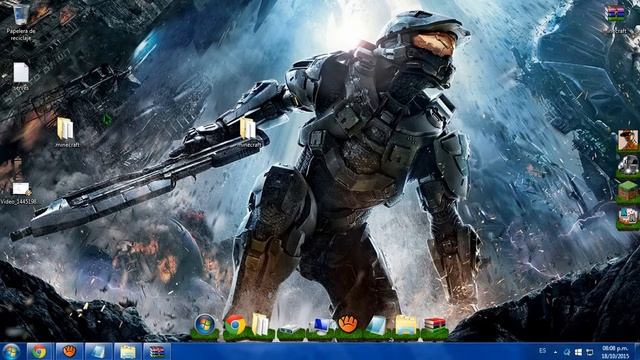Click the Windows logo tray icon
The image size is (640, 360).
point(578,352)
